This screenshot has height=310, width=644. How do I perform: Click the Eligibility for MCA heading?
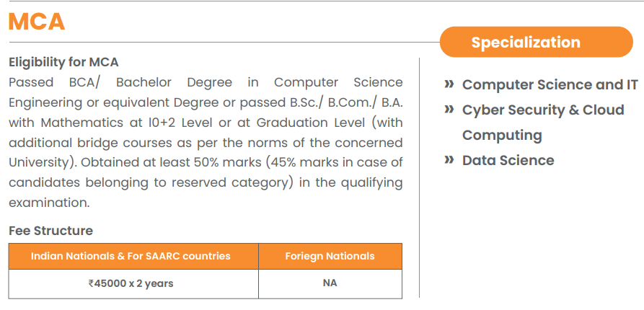63,62
